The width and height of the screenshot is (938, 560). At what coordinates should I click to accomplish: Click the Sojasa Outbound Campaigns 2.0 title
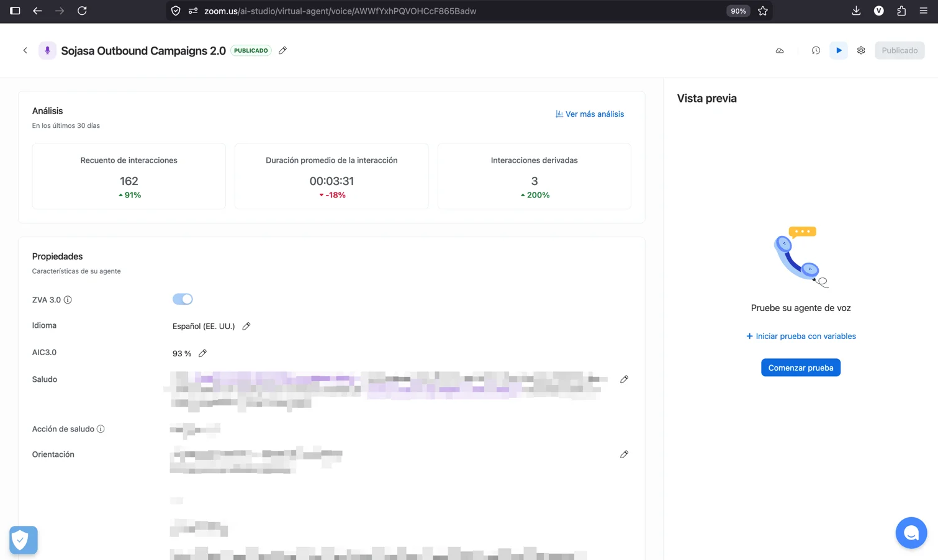(143, 50)
